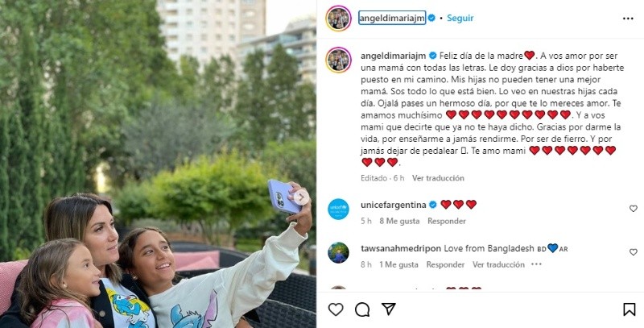This screenshot has width=644, height=328.
Task: Reply to tawsanahmedripon's comment
Action: tap(445, 264)
